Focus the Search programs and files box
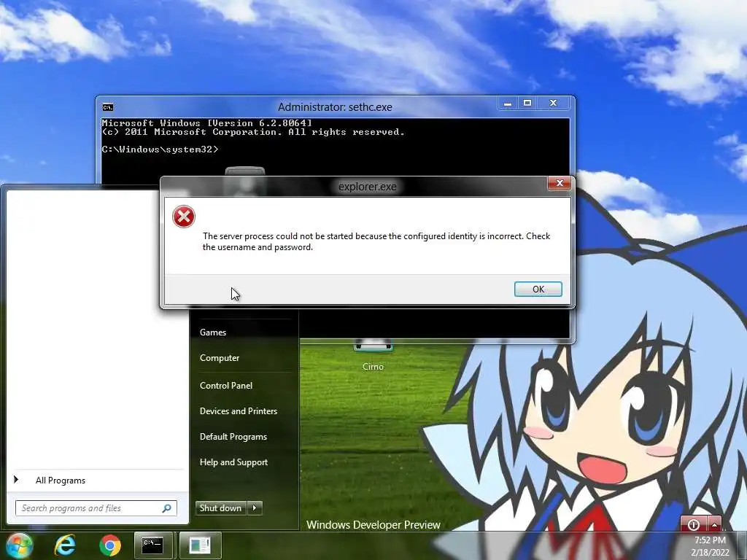 tap(96, 508)
